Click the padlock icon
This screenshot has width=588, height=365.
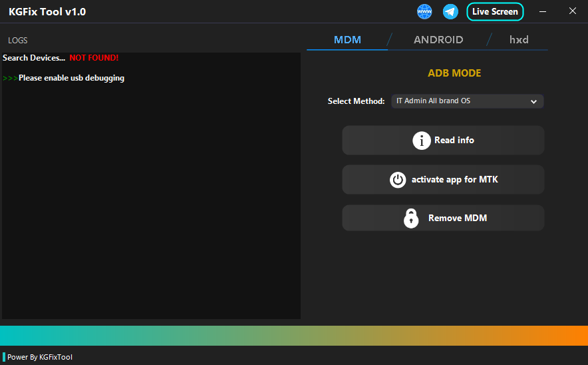pos(412,218)
